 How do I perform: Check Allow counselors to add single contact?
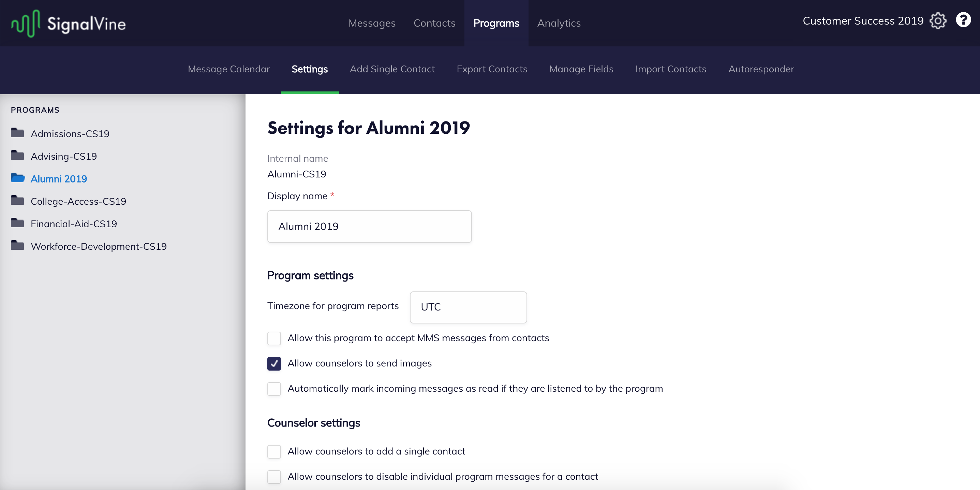(x=274, y=451)
